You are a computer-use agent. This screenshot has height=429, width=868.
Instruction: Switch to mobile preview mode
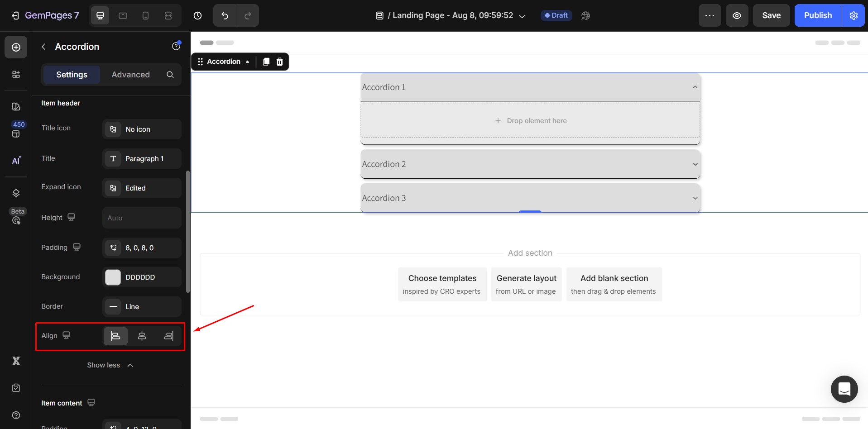[145, 15]
